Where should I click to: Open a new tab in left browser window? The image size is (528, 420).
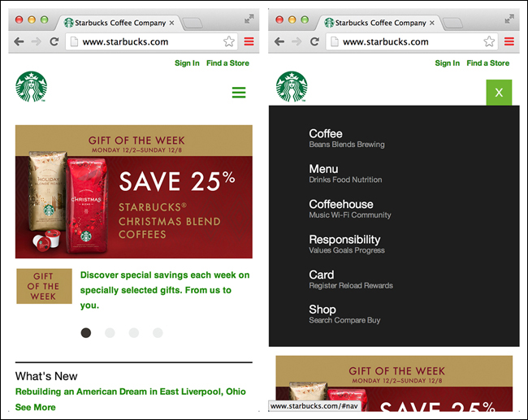tap(193, 24)
